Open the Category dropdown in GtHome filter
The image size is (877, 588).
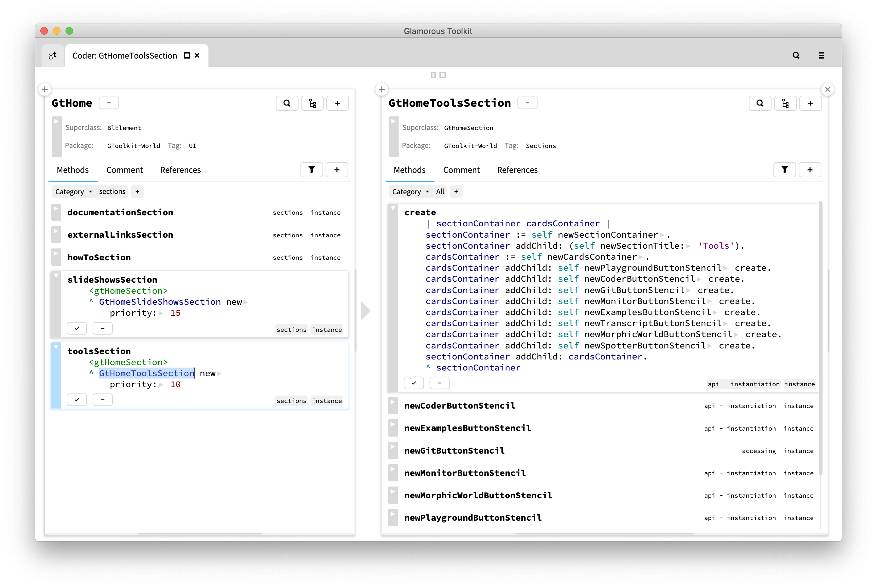[73, 192]
